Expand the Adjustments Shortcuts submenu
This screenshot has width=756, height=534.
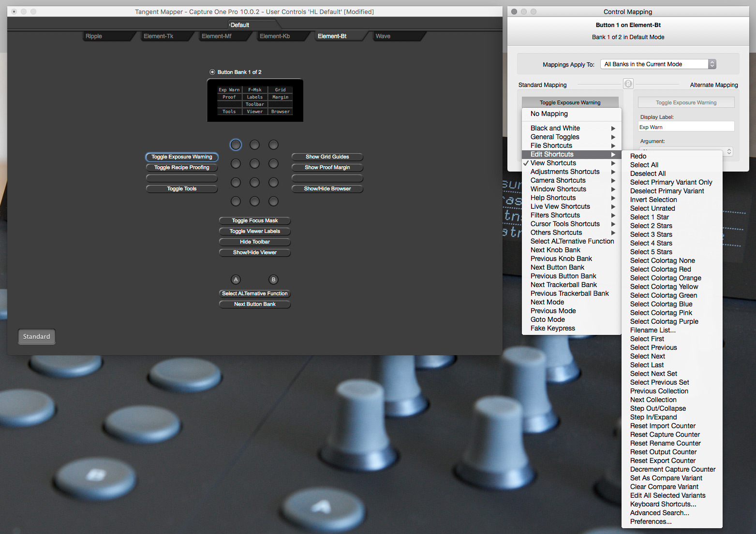click(x=564, y=172)
